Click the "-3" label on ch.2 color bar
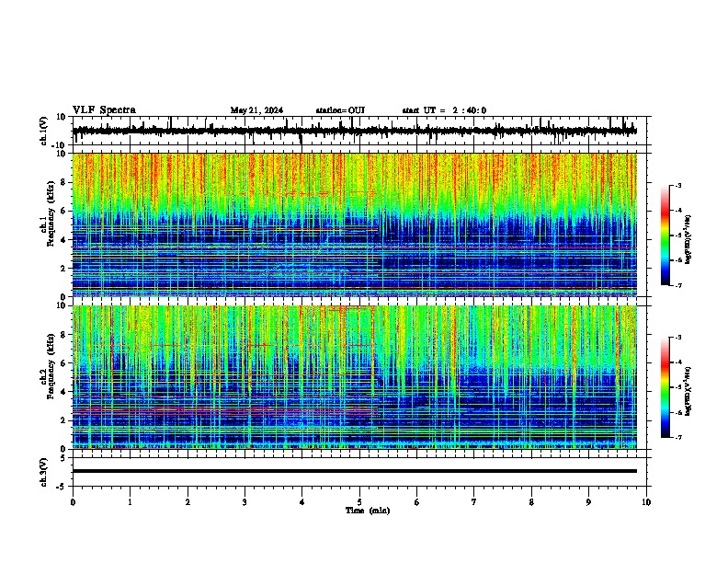This screenshot has height=563, width=728. [x=678, y=338]
